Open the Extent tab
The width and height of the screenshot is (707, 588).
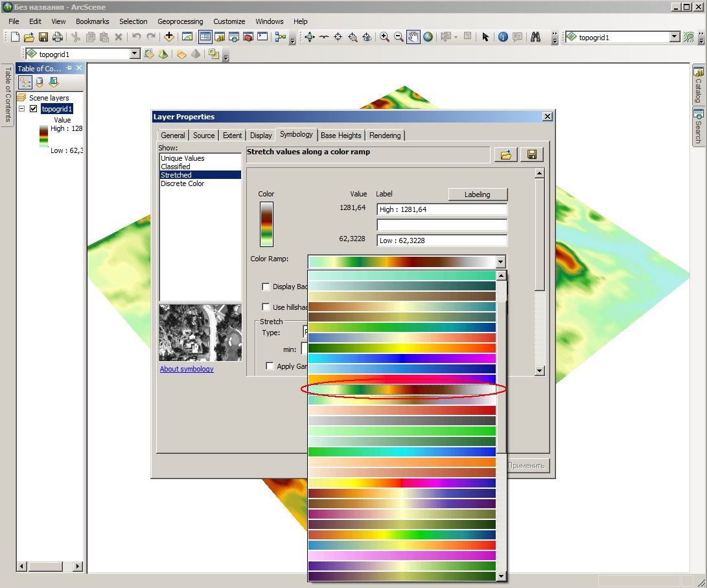click(x=232, y=135)
